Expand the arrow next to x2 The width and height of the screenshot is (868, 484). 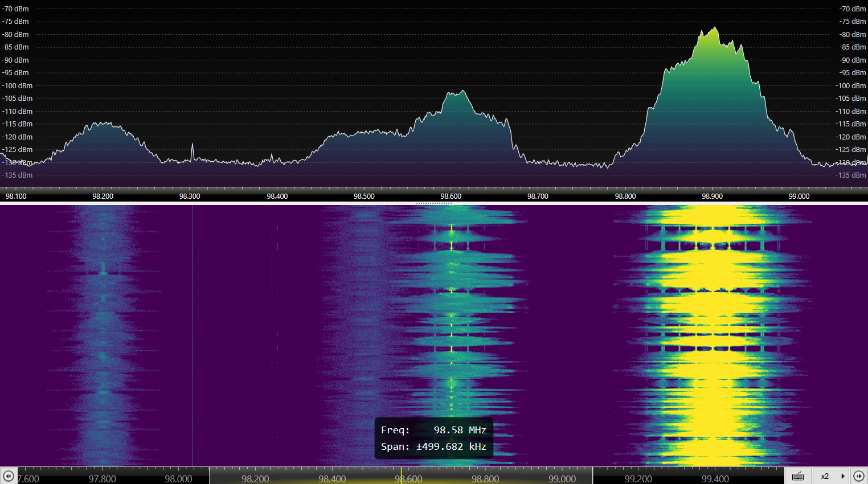[842, 476]
